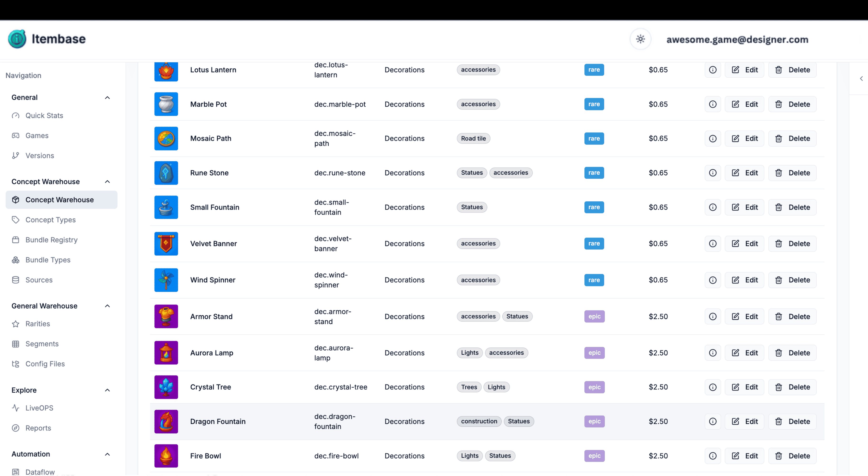The width and height of the screenshot is (868, 476).
Task: Select the Bundle Registry icon
Action: click(15, 240)
